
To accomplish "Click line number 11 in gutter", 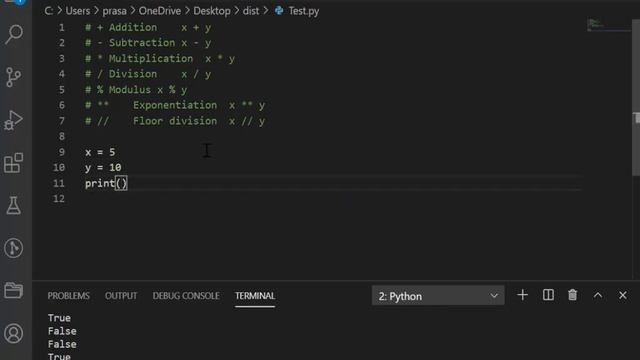I will point(59,183).
